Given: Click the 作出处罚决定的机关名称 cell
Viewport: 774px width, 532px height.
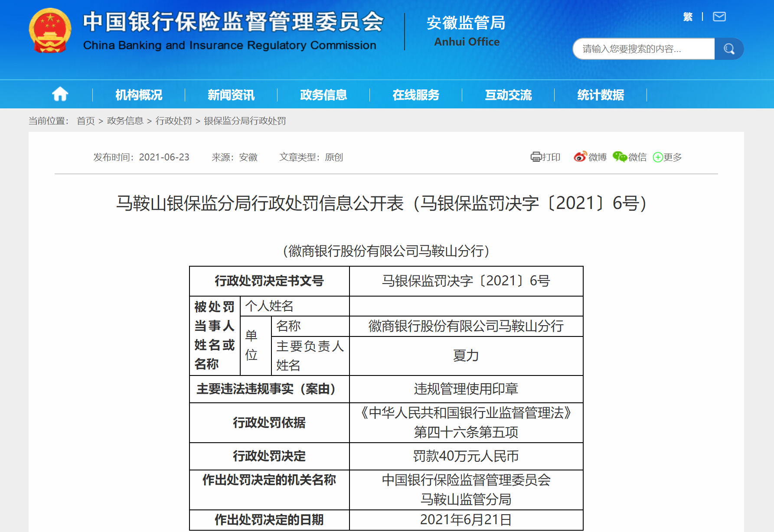Looking at the screenshot, I should pyautogui.click(x=269, y=490).
